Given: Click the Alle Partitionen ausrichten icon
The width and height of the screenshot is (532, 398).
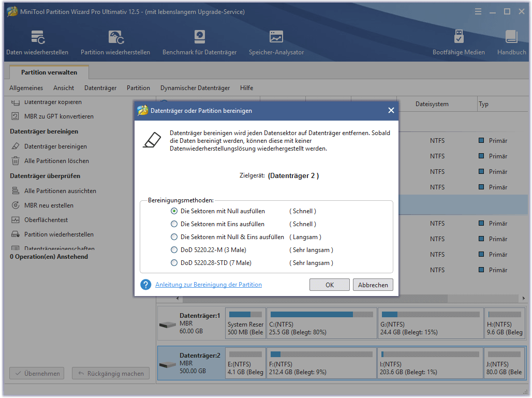Looking at the screenshot, I should pos(16,190).
